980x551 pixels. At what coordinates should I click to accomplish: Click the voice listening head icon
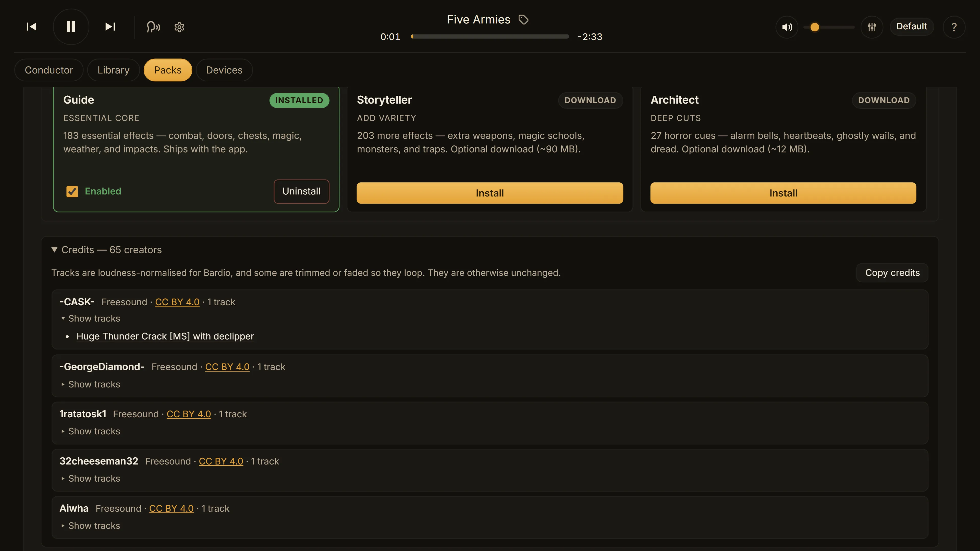click(153, 27)
